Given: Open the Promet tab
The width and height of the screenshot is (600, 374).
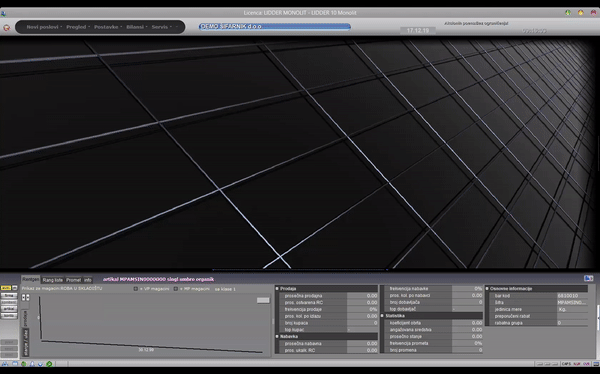Looking at the screenshot, I should (x=73, y=280).
